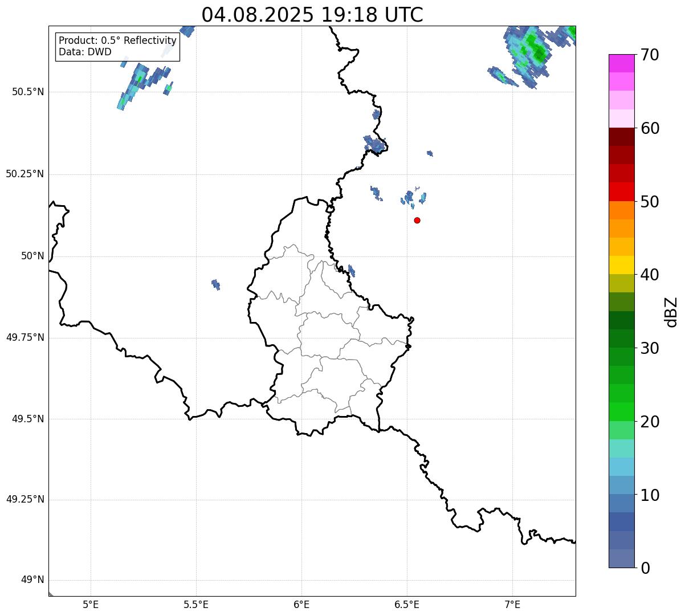Click the yellow swatch above 40
The image size is (685, 616).
click(621, 265)
